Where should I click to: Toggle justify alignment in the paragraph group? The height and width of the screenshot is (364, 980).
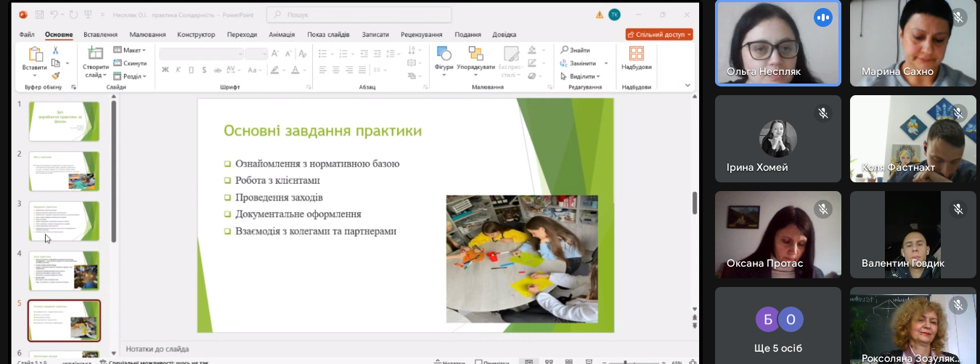click(362, 70)
